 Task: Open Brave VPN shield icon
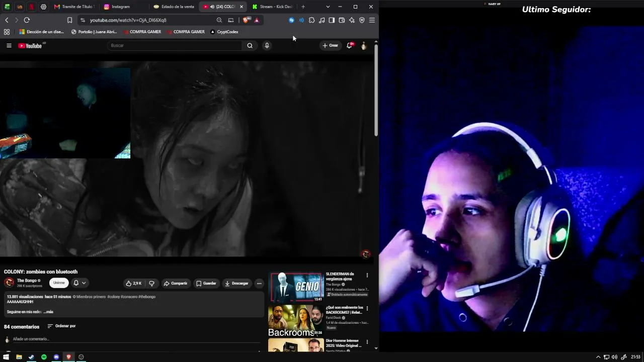point(362,20)
